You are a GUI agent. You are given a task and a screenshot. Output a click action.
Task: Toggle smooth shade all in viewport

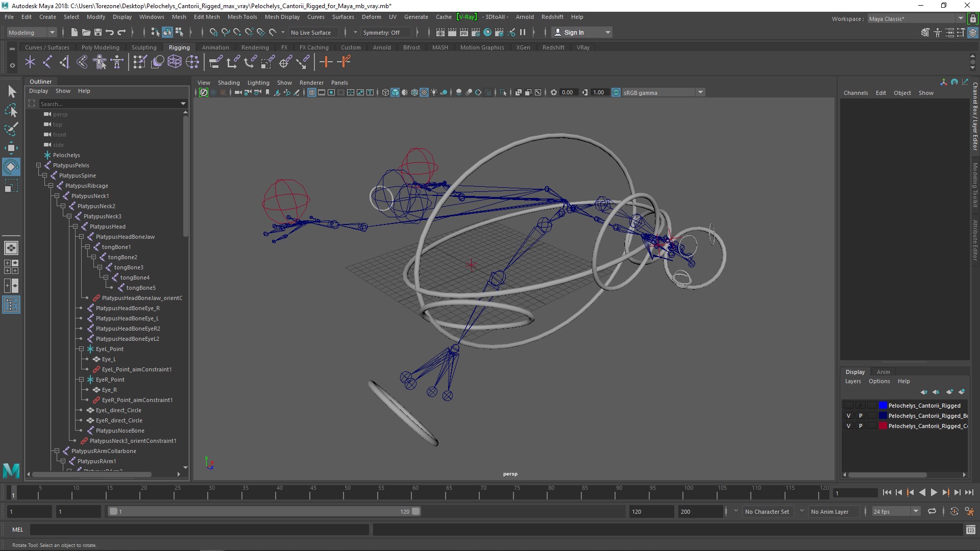click(x=395, y=92)
